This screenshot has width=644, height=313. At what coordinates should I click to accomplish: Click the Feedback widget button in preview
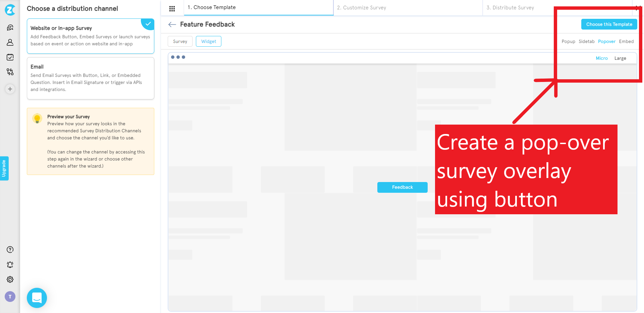coord(402,187)
